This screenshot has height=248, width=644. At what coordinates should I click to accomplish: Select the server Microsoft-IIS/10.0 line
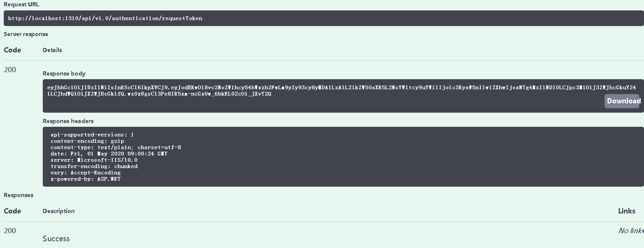pos(94,160)
